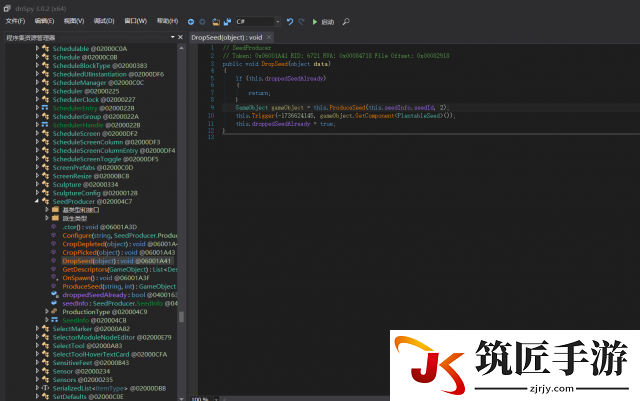Viewport: 640px width, 401px height.
Task: Open the OnSpawn() method
Action: pos(106,278)
